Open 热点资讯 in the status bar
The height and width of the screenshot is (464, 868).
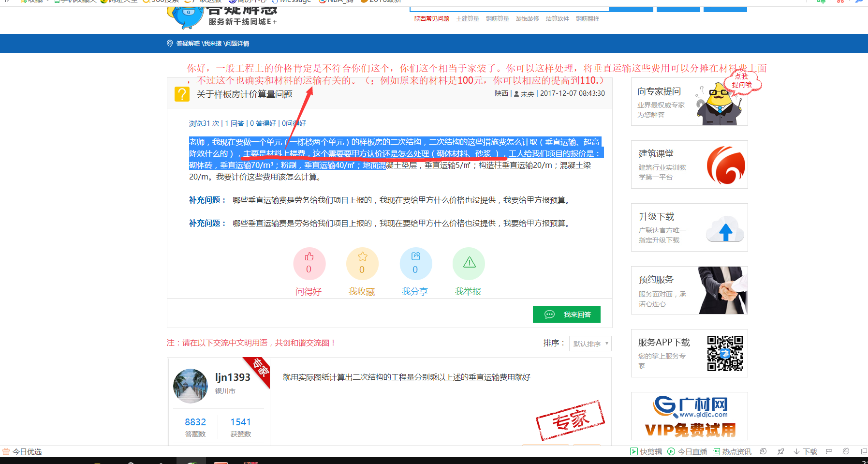732,451
